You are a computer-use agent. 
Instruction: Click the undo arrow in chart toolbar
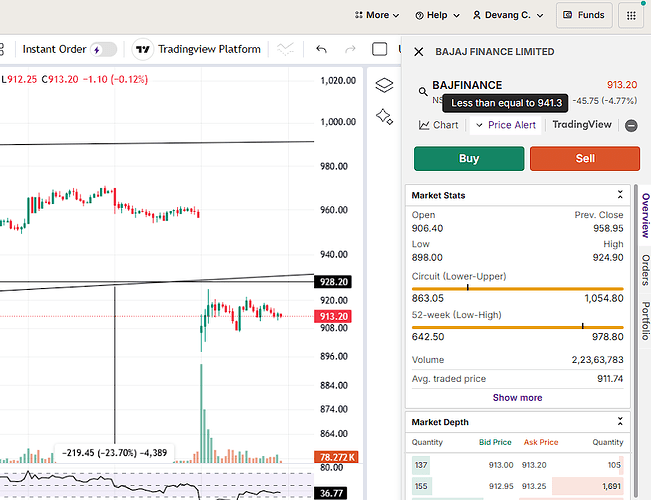(321, 49)
